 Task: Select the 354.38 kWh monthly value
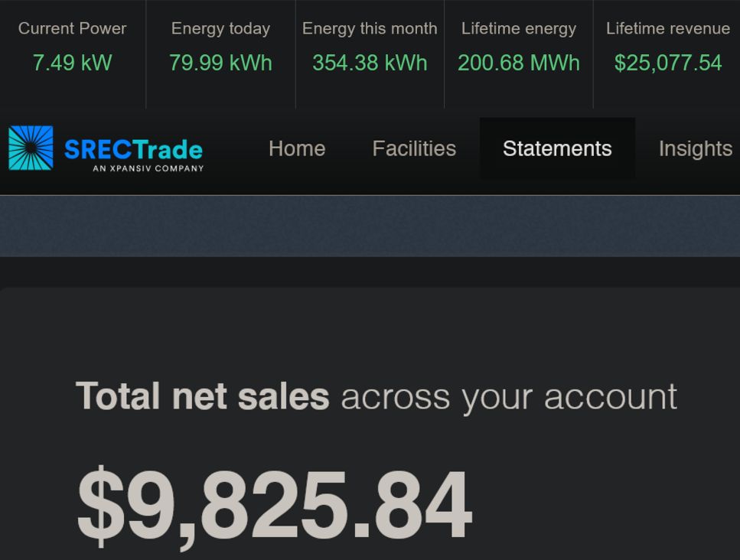[x=370, y=63]
